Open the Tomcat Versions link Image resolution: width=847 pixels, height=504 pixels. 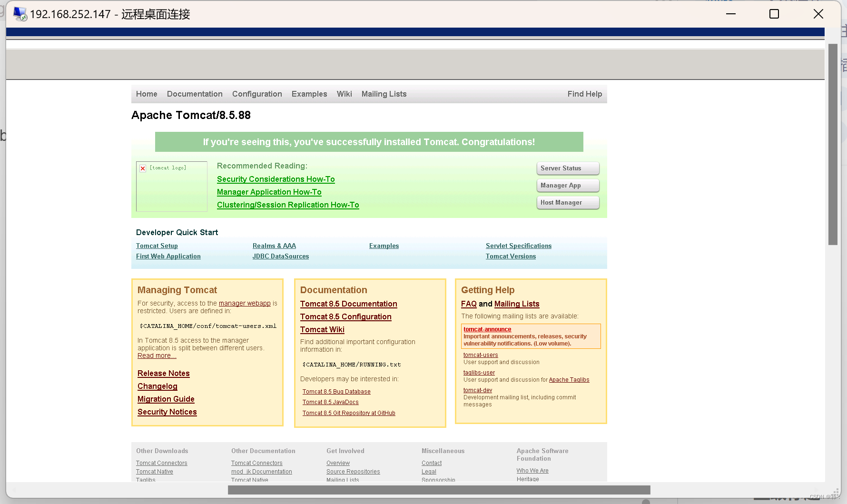coord(511,256)
